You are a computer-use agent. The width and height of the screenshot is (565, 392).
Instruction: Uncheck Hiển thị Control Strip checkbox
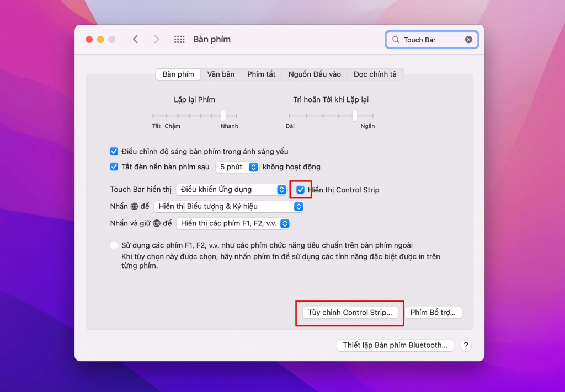(x=300, y=190)
